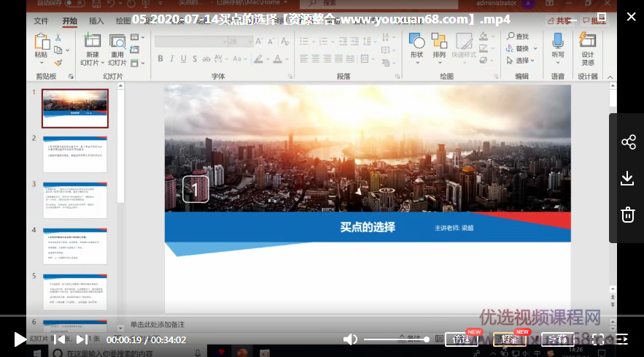Switch to the 插入 ribbon tab
644x357 pixels.
pyautogui.click(x=96, y=21)
